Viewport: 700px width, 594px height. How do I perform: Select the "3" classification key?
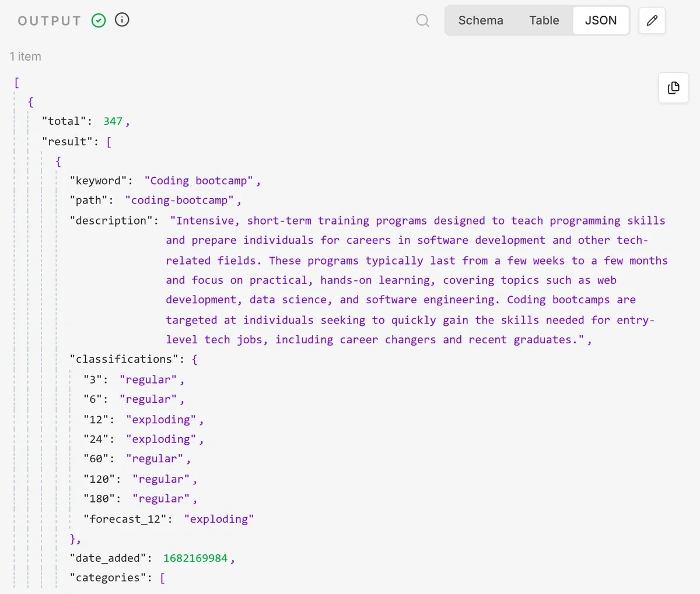tap(93, 380)
